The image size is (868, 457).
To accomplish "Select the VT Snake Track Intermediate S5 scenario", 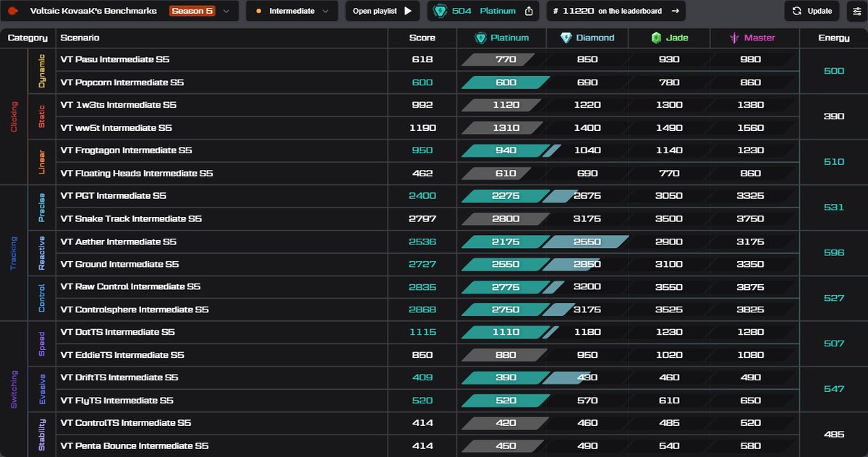I will point(132,219).
